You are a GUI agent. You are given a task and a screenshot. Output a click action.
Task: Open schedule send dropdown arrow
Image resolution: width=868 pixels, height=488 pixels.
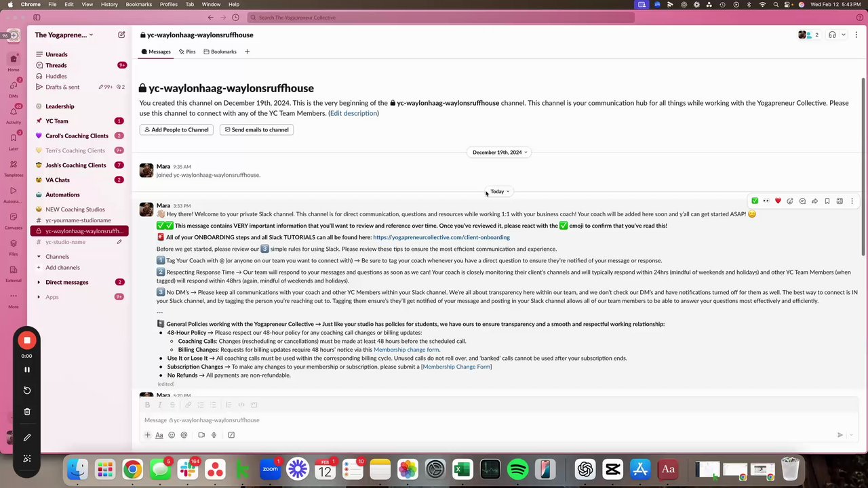pyautogui.click(x=852, y=435)
